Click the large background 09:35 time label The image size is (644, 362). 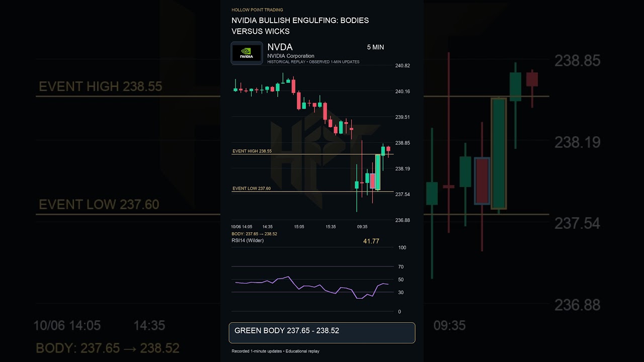coord(450,326)
